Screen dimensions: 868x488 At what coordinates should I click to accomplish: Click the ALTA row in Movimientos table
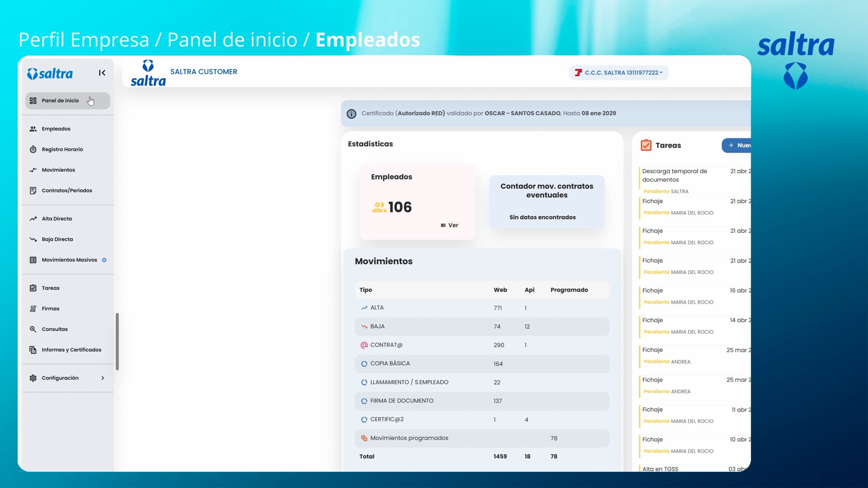482,308
